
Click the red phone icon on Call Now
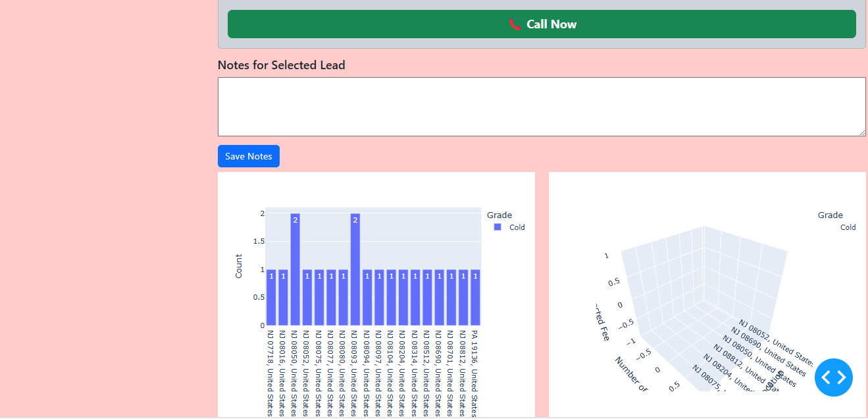click(x=515, y=24)
